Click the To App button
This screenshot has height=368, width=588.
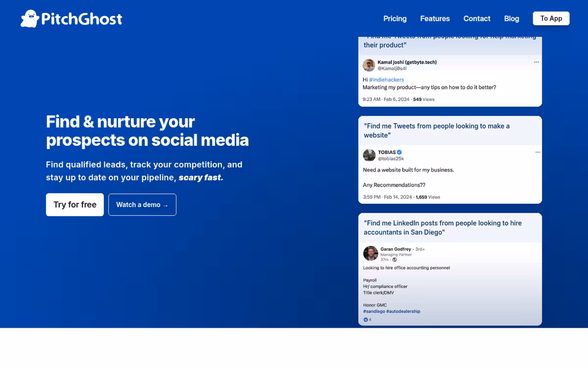coord(551,19)
